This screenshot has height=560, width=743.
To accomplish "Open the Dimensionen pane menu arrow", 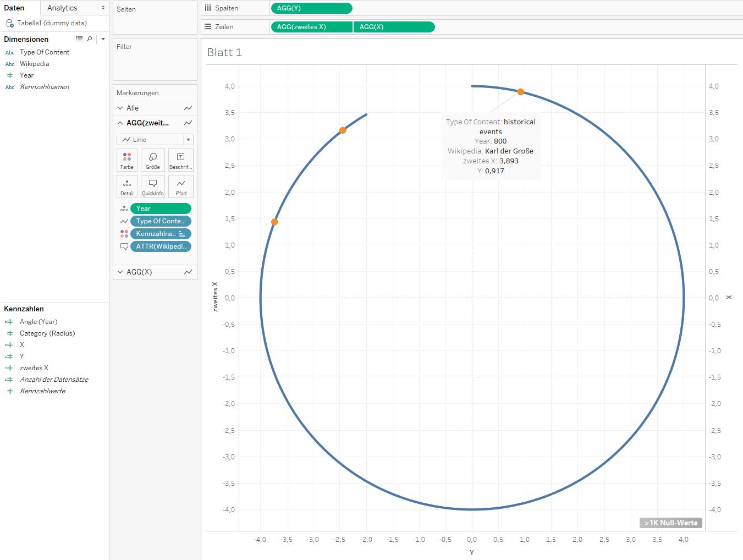I will [x=103, y=39].
